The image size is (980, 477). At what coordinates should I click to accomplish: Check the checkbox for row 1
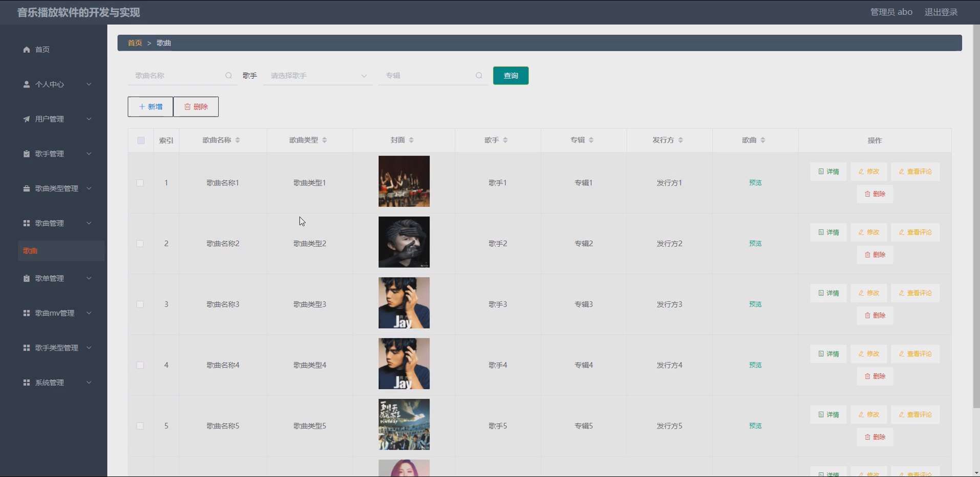(x=140, y=183)
